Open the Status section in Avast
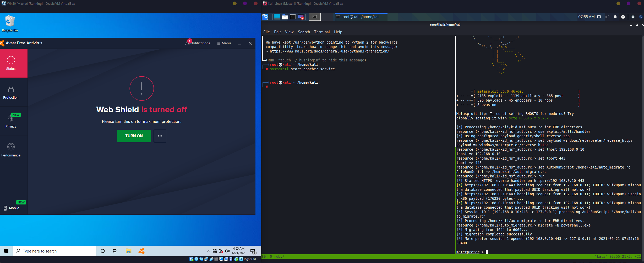644x263 pixels. (x=14, y=63)
